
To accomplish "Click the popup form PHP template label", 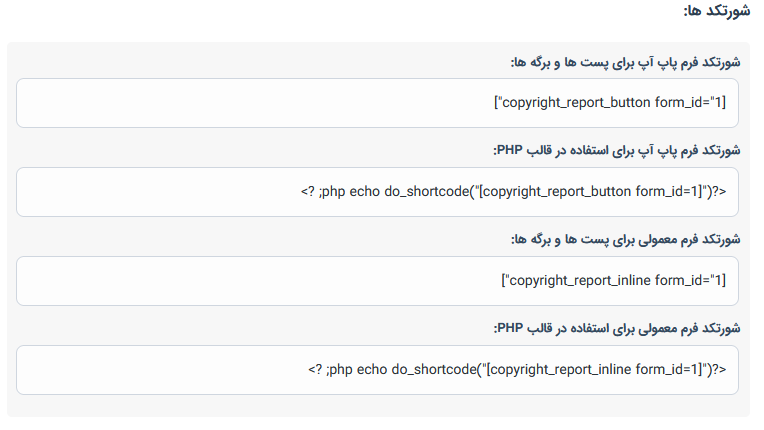I will [616, 150].
